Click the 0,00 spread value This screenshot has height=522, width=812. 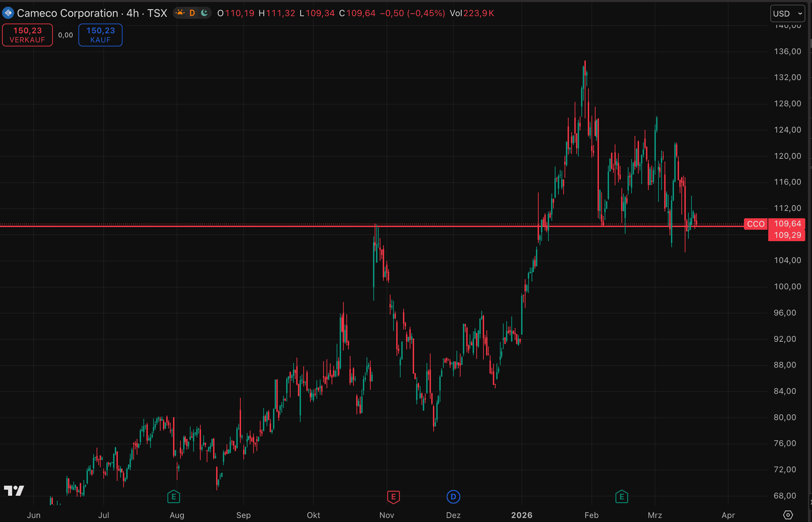[x=65, y=35]
